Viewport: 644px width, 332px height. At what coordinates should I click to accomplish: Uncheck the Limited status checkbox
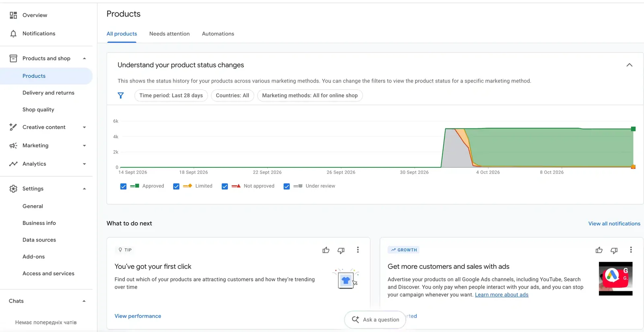176,186
